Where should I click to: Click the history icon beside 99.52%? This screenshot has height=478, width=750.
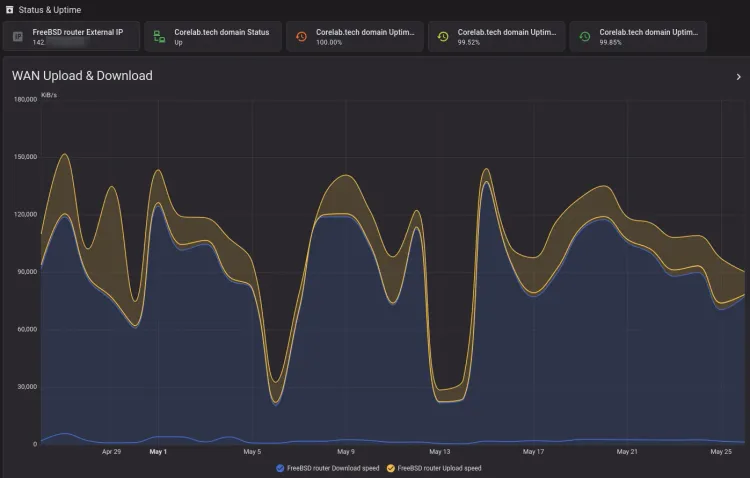tap(443, 36)
